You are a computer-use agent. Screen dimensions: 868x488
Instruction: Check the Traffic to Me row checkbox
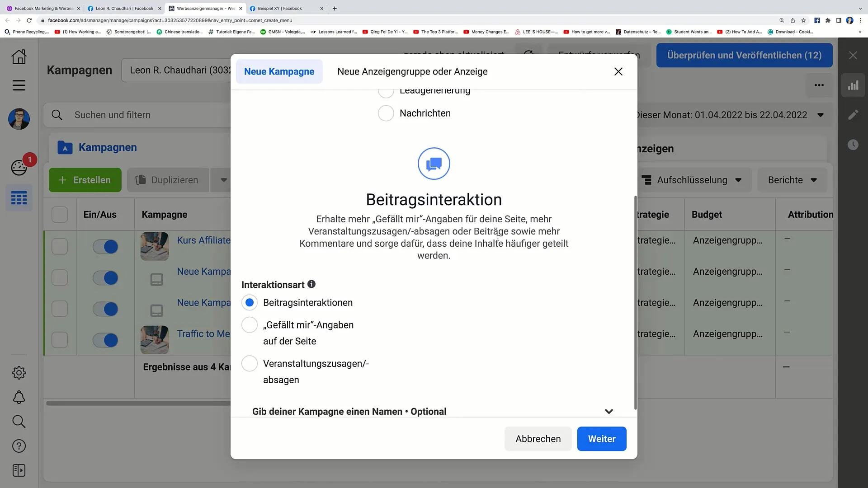pos(60,340)
